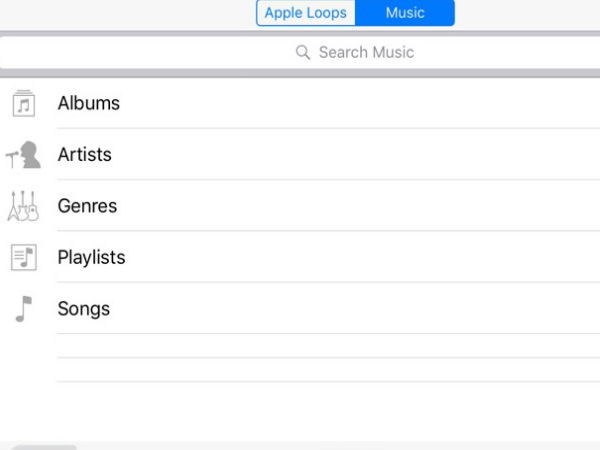This screenshot has width=600, height=450.
Task: Open the Playlists icon
Action: (24, 257)
